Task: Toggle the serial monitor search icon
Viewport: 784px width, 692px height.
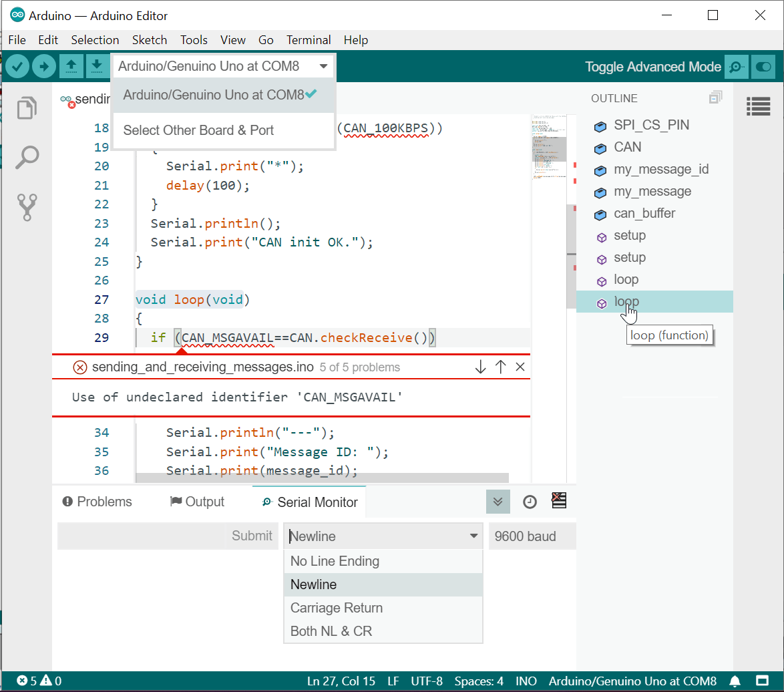Action: click(736, 67)
